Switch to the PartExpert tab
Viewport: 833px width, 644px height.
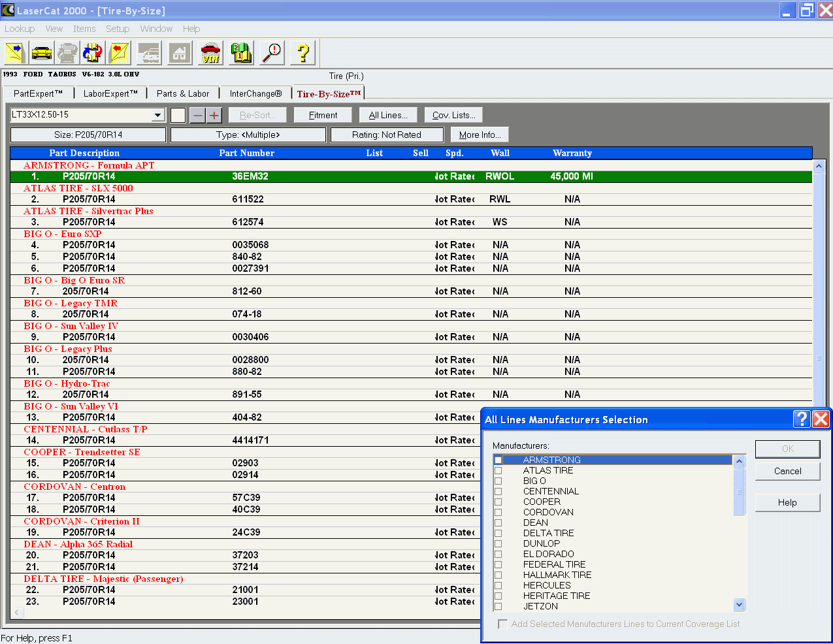pyautogui.click(x=39, y=93)
